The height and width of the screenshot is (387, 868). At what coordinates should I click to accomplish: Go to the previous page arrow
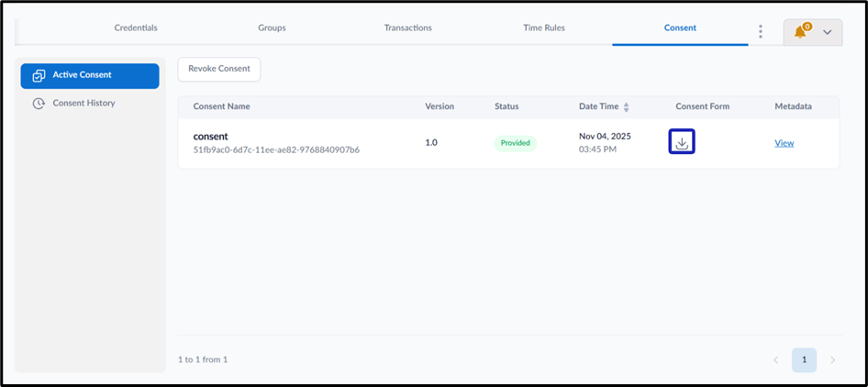pos(775,359)
